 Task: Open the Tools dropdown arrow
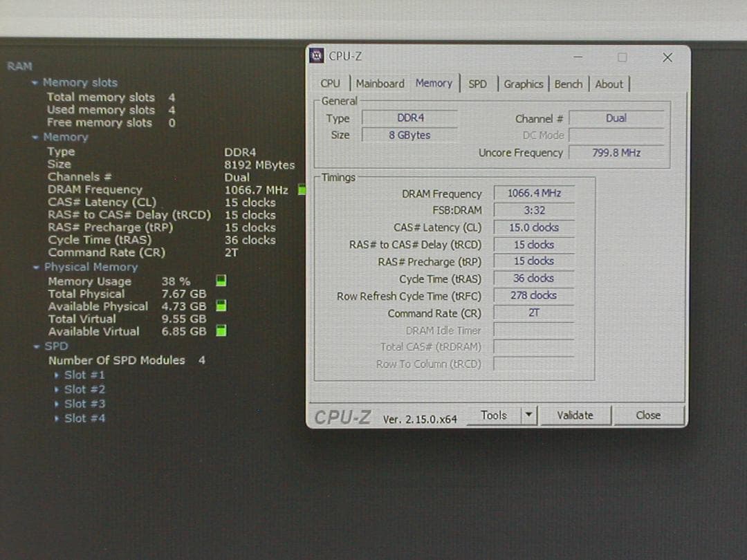pos(528,416)
